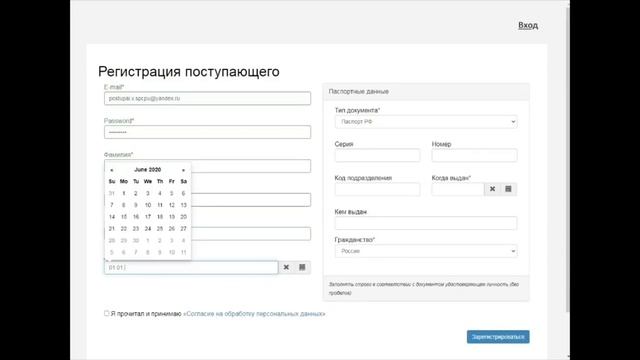This screenshot has width=640, height=360.
Task: Select June 10 in the calendar
Action: click(148, 205)
